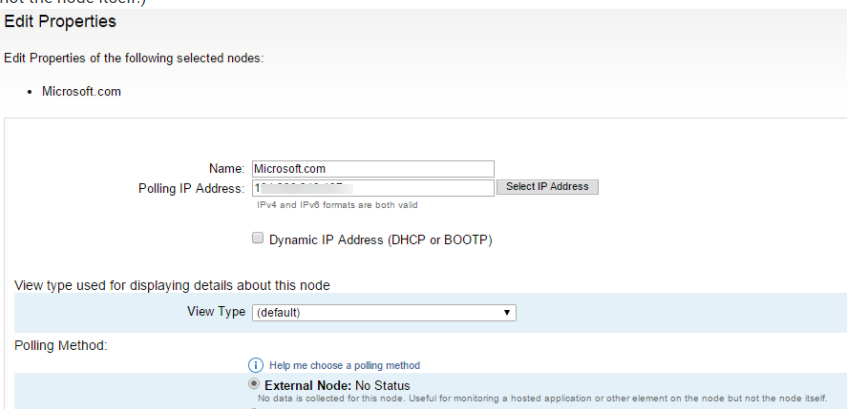Click the Polling Method section heading

pyautogui.click(x=61, y=346)
